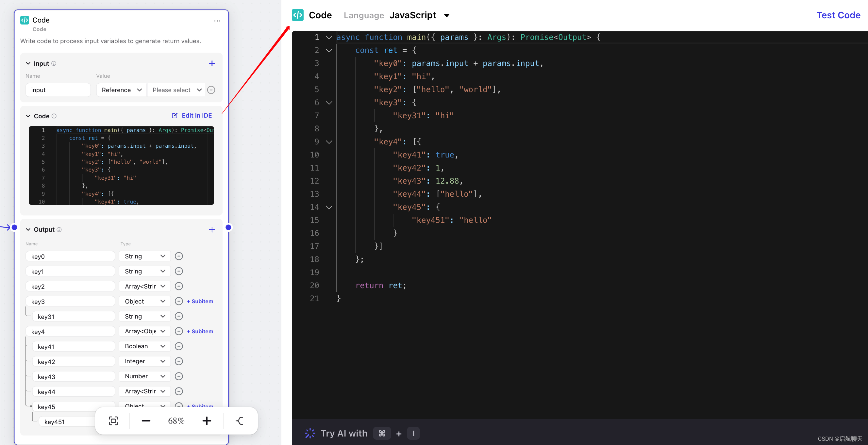Click the remove minus icon next to input
This screenshot has width=868, height=445.
211,90
